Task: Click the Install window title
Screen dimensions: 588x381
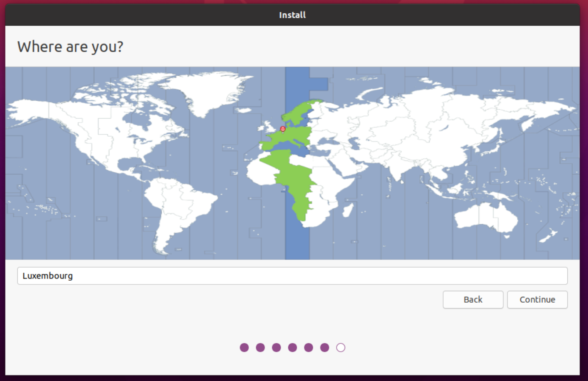Action: [292, 15]
